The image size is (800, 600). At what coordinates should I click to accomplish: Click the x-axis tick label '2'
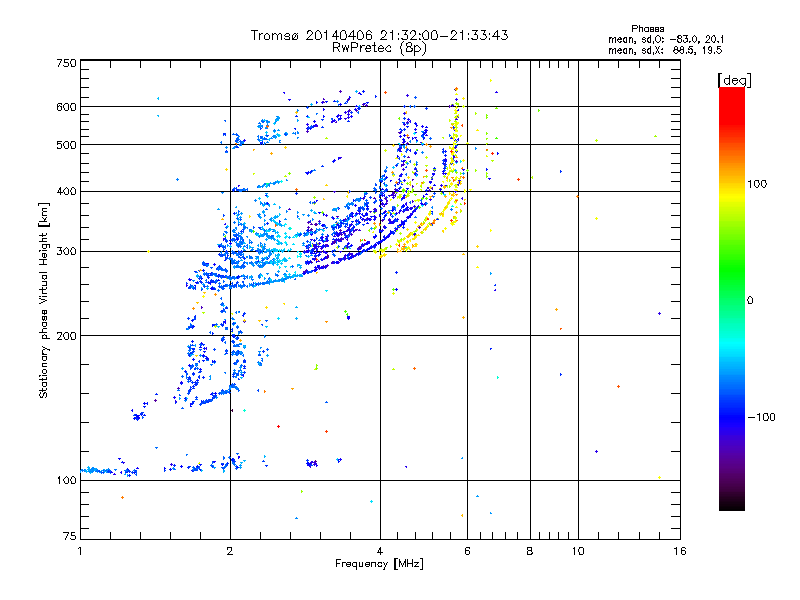click(x=230, y=551)
